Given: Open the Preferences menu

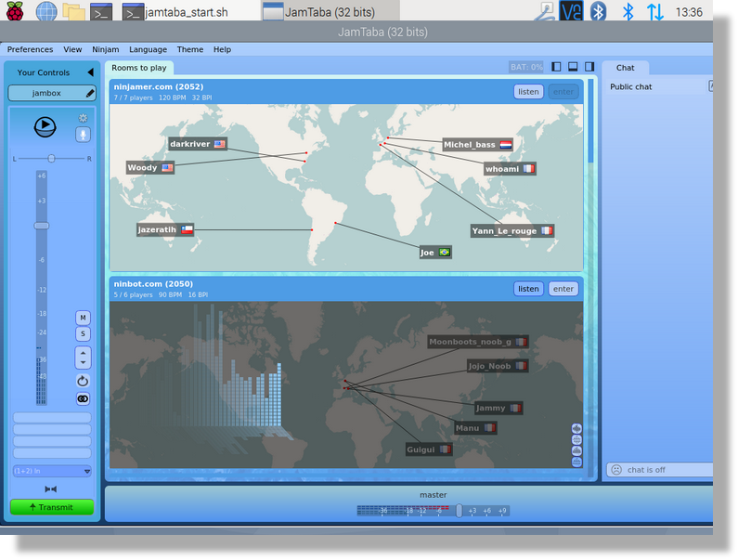Looking at the screenshot, I should pyautogui.click(x=30, y=49).
